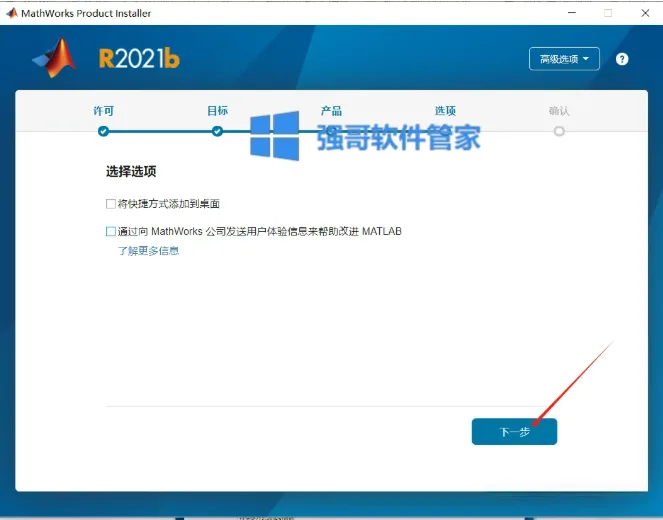The width and height of the screenshot is (663, 520).
Task: Select the 确认 step label
Action: click(x=559, y=111)
